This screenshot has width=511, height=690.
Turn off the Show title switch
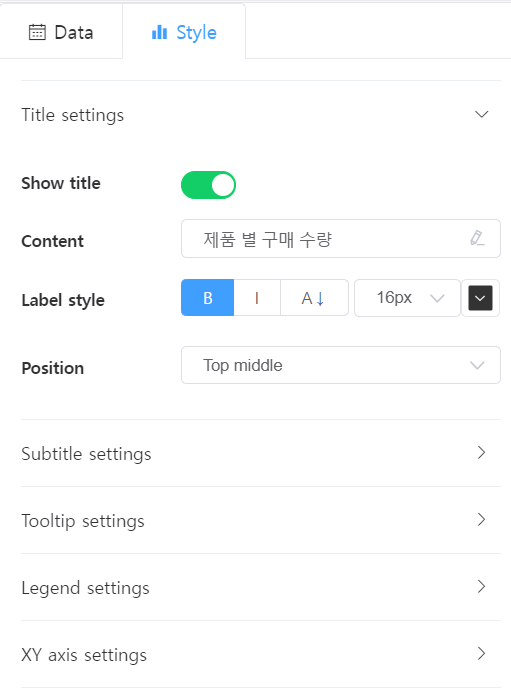(208, 185)
